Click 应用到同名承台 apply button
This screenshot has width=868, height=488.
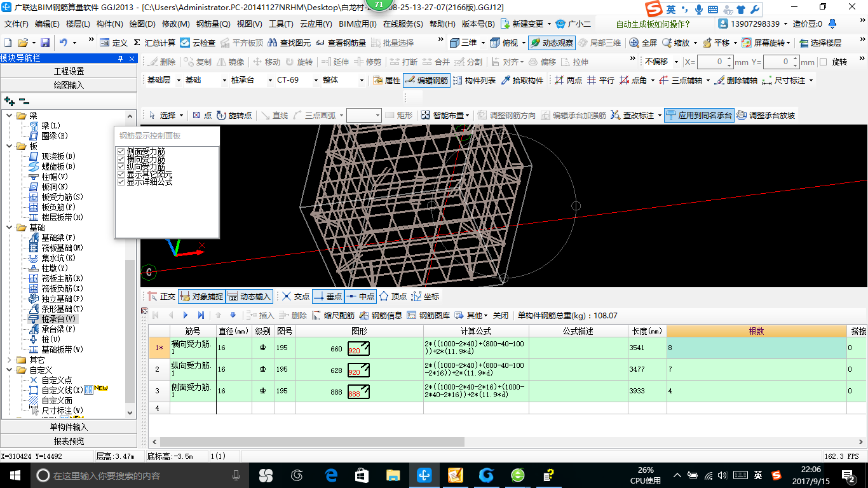(x=699, y=116)
